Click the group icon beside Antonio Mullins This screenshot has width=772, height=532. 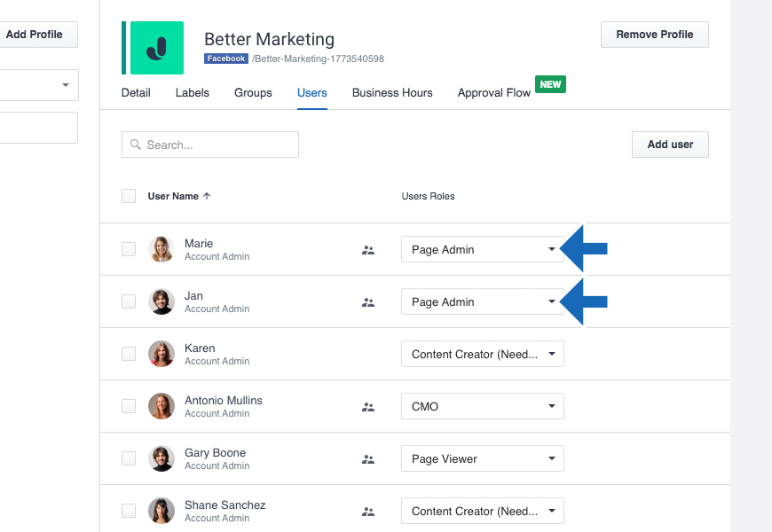coord(368,407)
